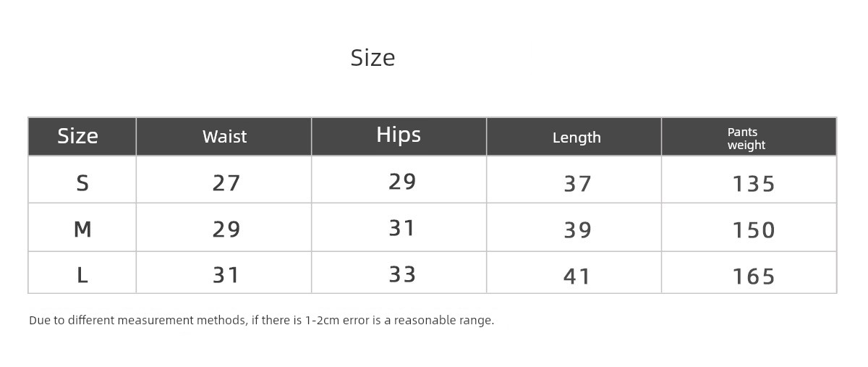This screenshot has width=868, height=367.
Task: Click the L size row label
Action: (x=82, y=275)
